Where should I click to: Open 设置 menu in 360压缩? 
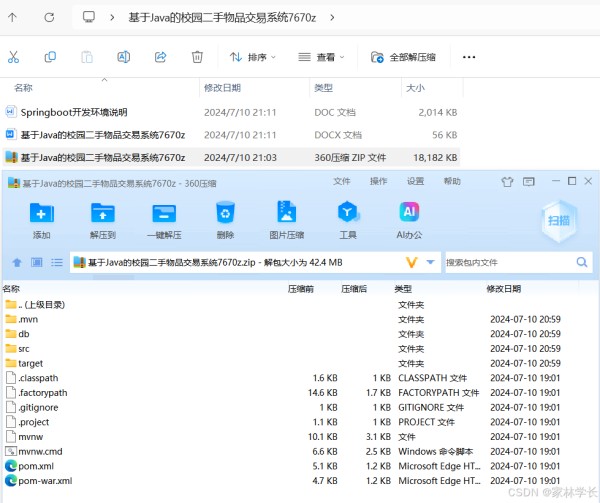point(415,181)
